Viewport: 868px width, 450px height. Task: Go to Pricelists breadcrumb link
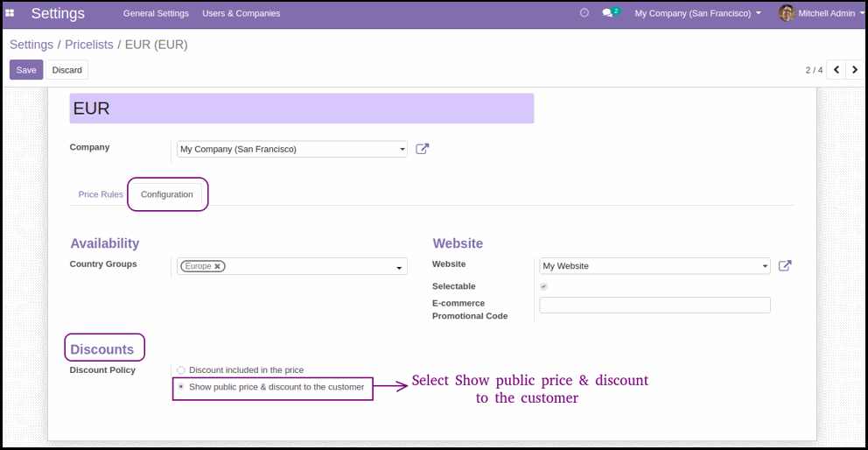pyautogui.click(x=89, y=45)
